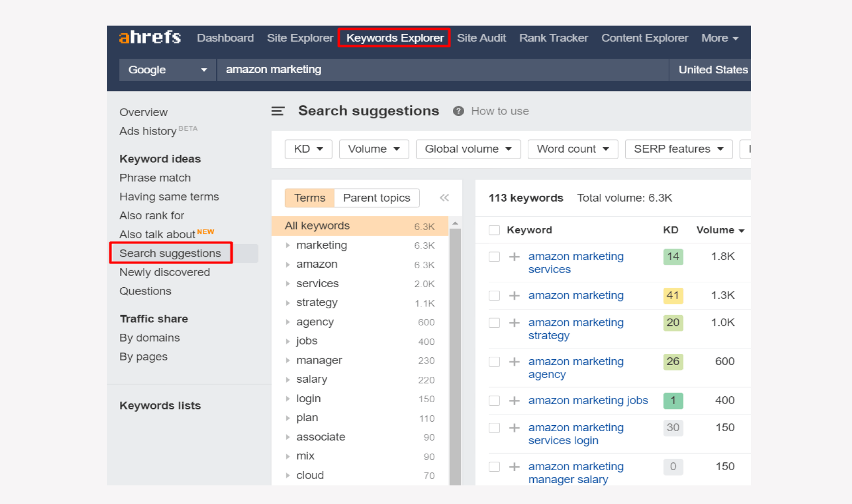Image resolution: width=852 pixels, height=504 pixels.
Task: Check amazon marketing strategy row
Action: pos(494,322)
